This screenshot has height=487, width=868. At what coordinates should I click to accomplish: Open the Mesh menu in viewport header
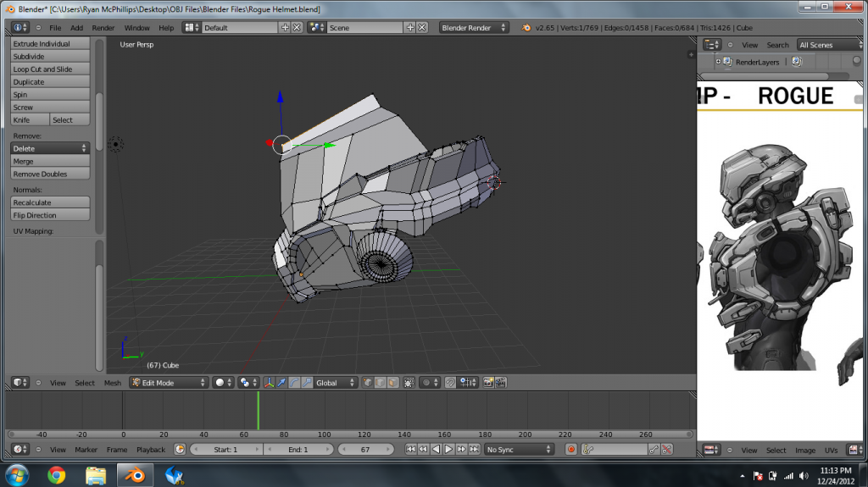pyautogui.click(x=113, y=383)
